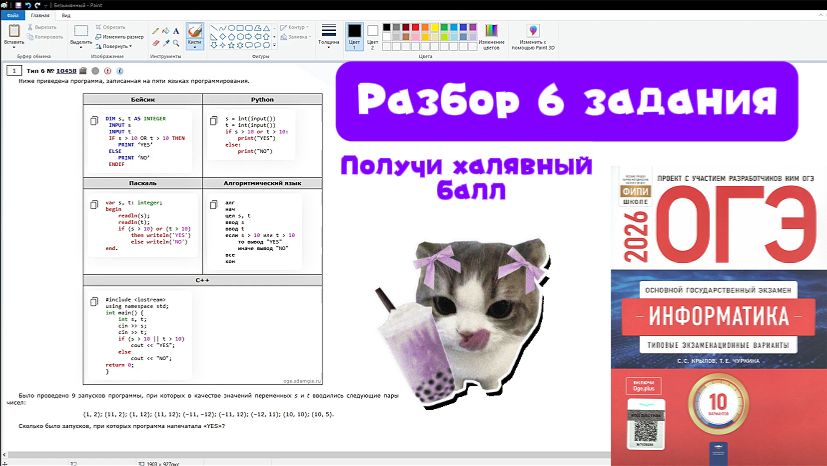
Task: Switch to the Home (Главная) tab
Action: coord(40,15)
